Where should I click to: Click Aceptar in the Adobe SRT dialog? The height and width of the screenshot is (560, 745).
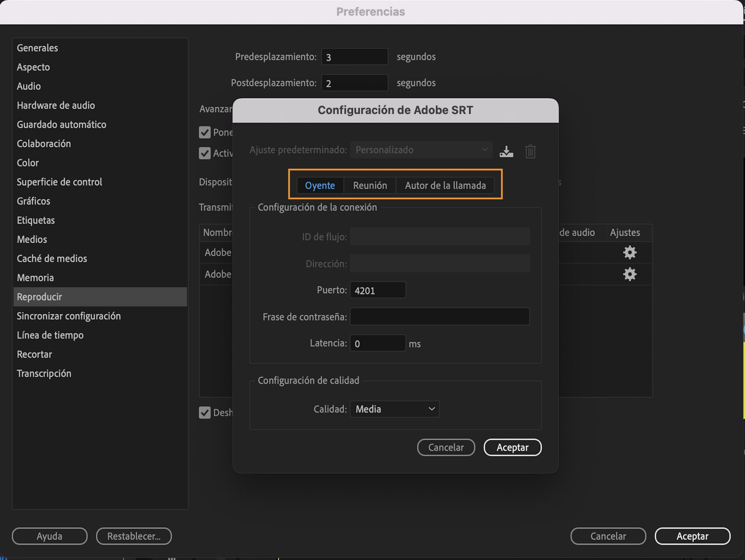click(512, 447)
